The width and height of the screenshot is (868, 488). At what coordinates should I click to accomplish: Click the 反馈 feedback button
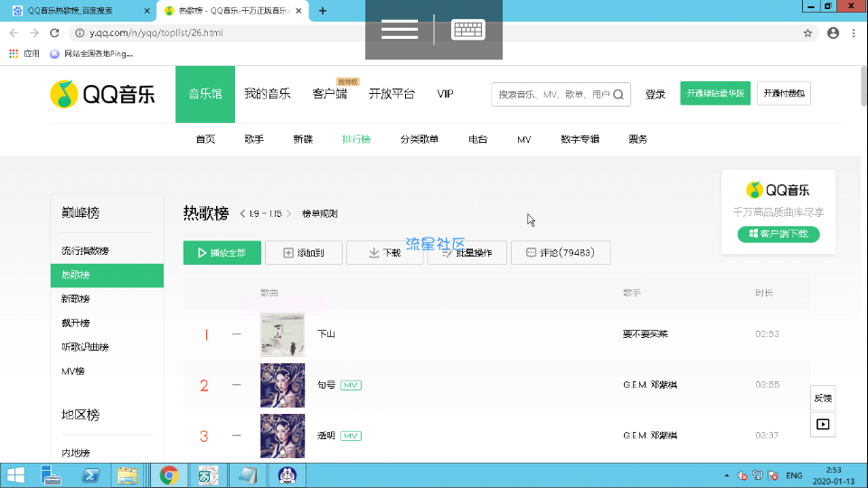[823, 398]
